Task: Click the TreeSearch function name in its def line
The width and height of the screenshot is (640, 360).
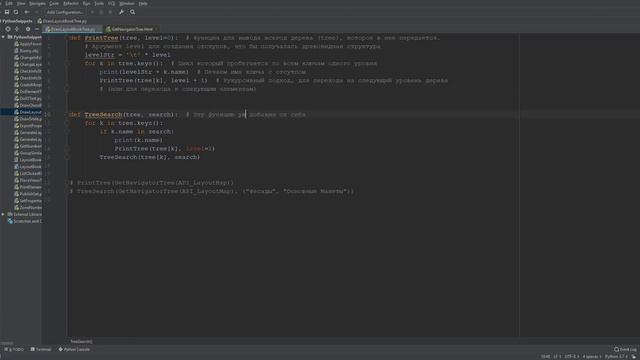Action: click(x=103, y=115)
